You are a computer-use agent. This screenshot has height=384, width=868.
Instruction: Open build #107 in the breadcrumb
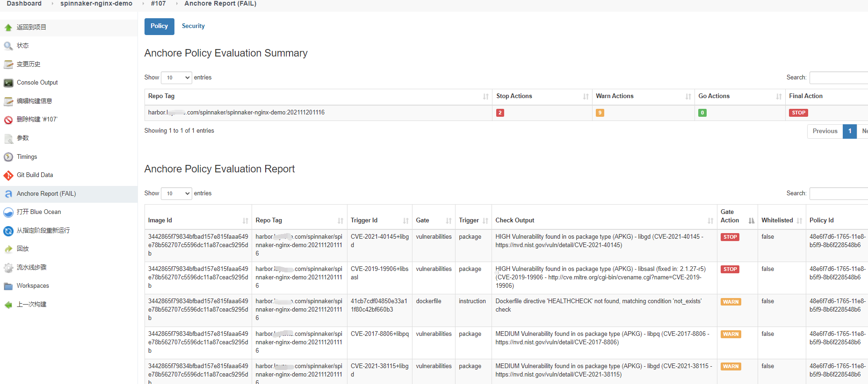pos(158,3)
